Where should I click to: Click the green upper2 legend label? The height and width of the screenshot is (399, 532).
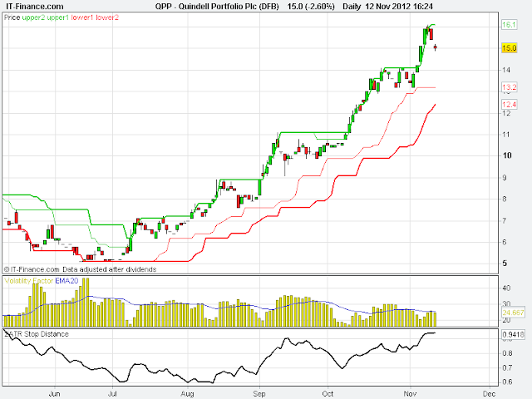33,17
